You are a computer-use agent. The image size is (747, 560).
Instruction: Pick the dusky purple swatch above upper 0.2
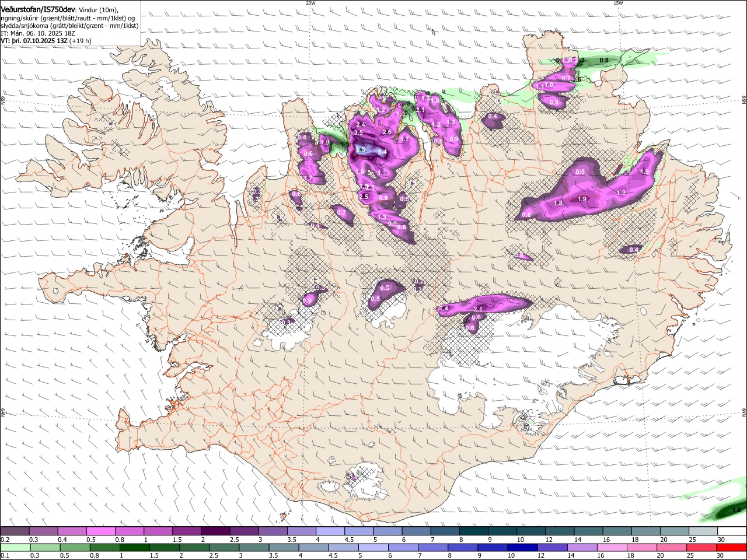pyautogui.click(x=15, y=531)
